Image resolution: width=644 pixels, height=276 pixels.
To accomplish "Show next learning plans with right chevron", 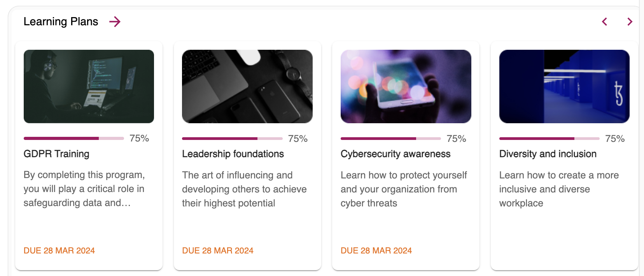I will click(630, 22).
